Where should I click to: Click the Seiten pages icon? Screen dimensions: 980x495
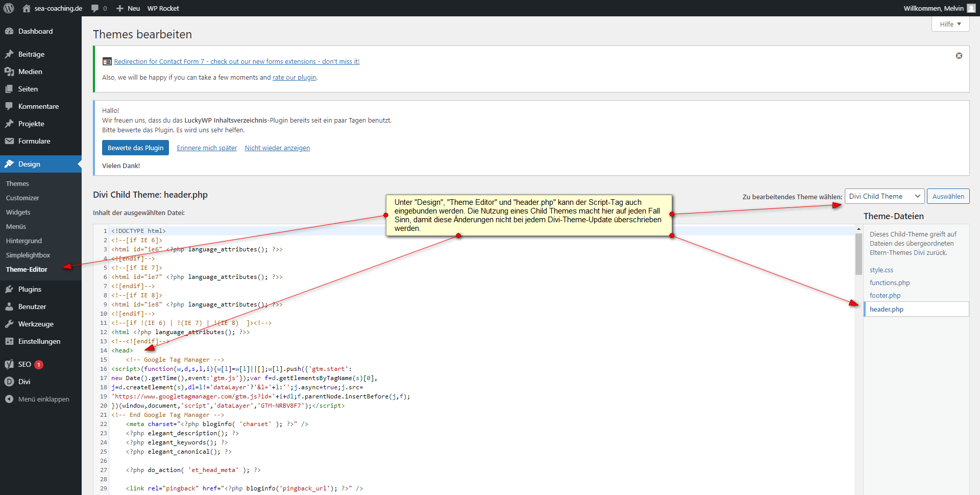(x=9, y=89)
